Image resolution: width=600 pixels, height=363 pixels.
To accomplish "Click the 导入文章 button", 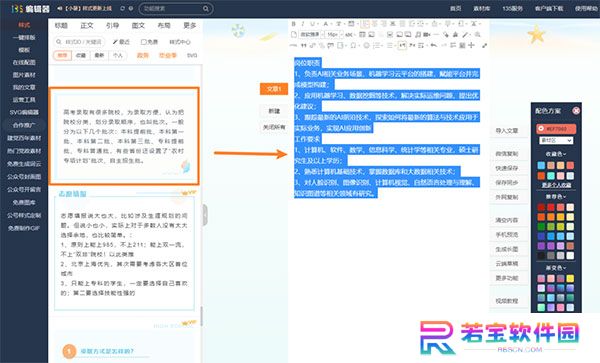I will tap(507, 131).
